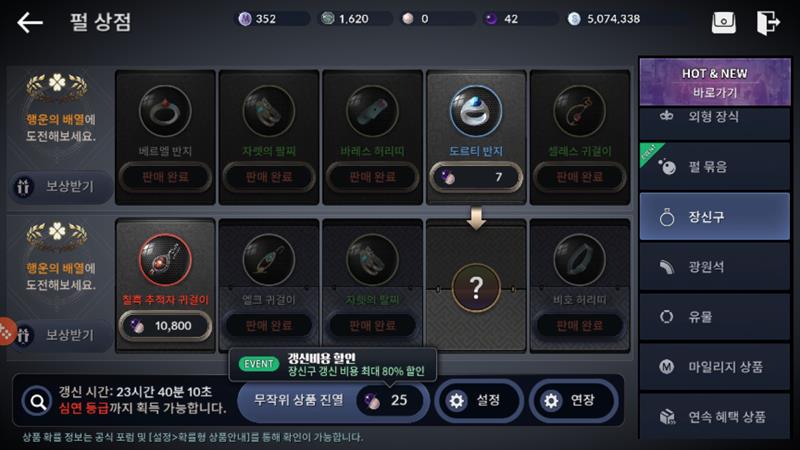Reveal the hidden question mark slot
800x450 pixels.
(476, 288)
